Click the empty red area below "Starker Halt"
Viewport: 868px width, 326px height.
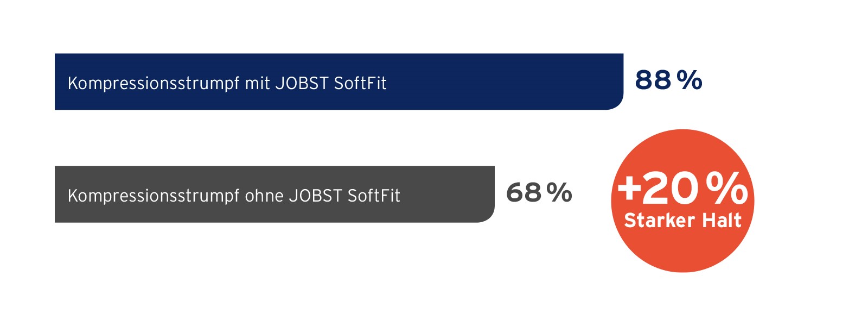682,249
